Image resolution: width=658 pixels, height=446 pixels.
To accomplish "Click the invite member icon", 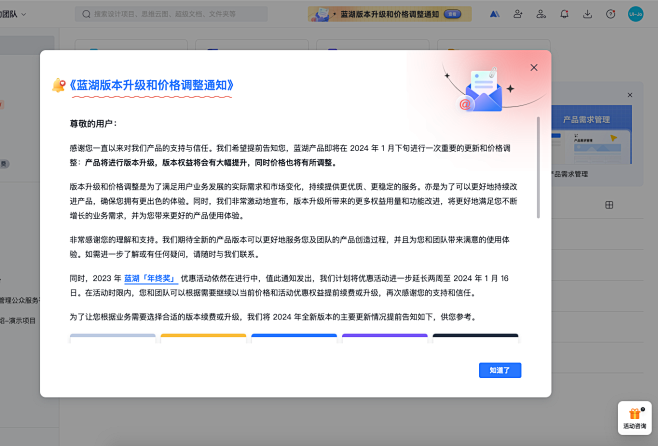I will point(518,14).
